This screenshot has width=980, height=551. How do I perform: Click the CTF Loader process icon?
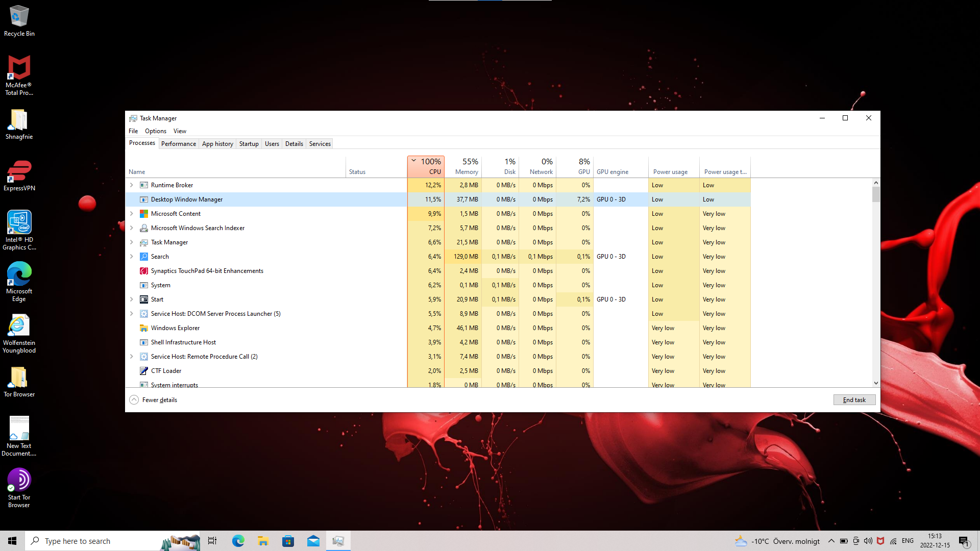point(144,371)
